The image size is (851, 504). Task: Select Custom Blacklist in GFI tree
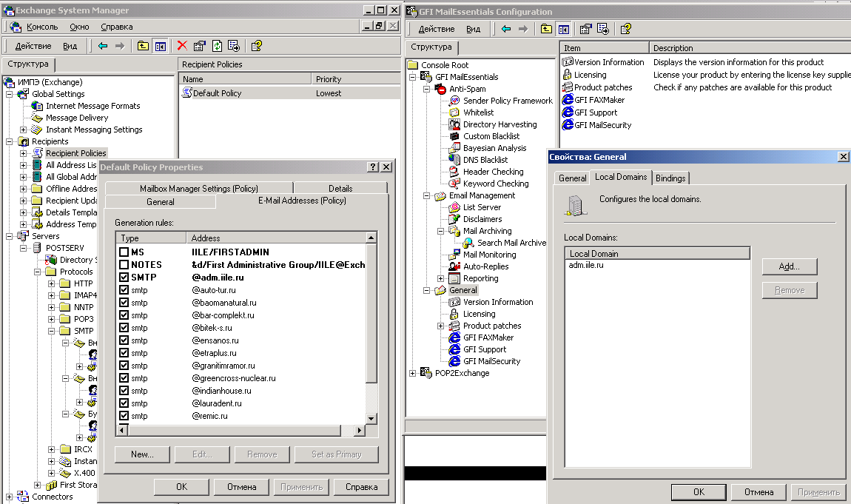coord(491,137)
